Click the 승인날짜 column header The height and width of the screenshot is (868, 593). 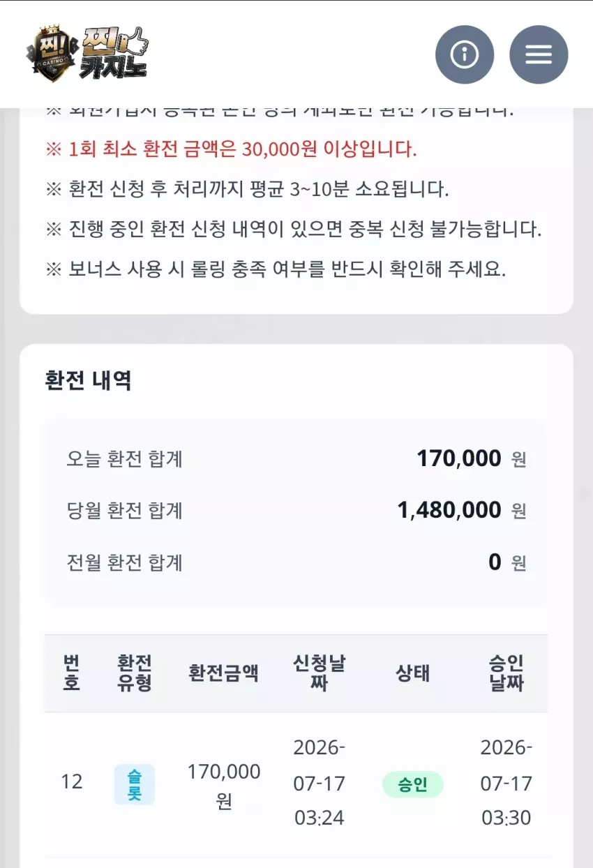[x=506, y=673]
